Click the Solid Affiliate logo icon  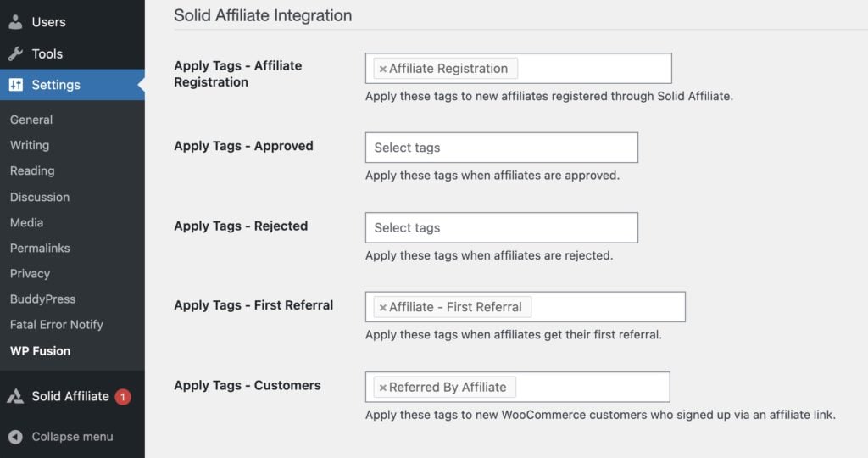click(x=15, y=396)
